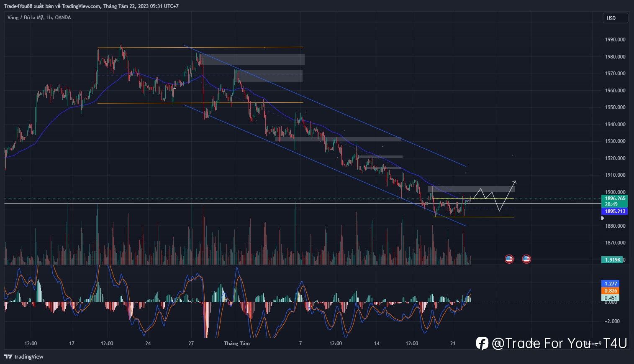This screenshot has height=364, width=634.
Task: Click the right US flag economic event icon
Action: coord(526,259)
